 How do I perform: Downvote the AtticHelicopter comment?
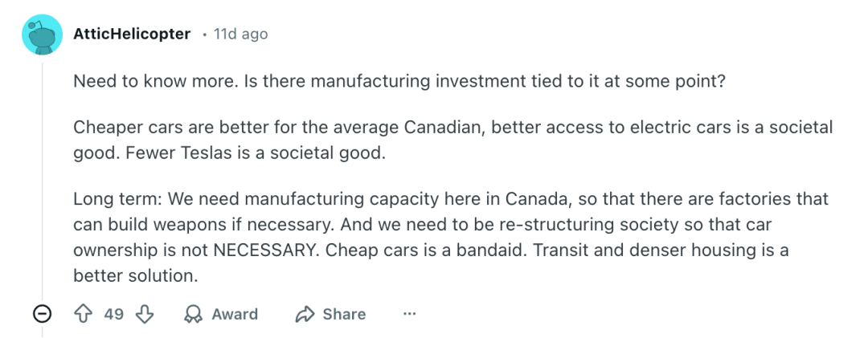[145, 314]
